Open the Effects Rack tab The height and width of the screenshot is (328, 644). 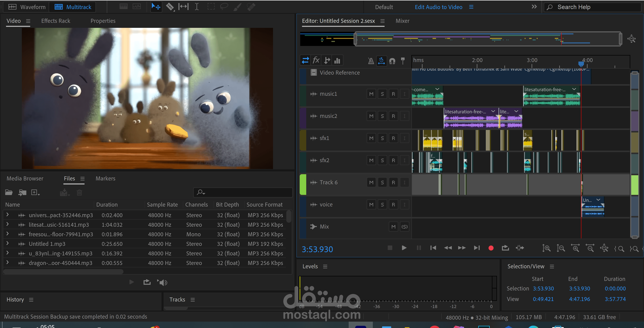(56, 21)
